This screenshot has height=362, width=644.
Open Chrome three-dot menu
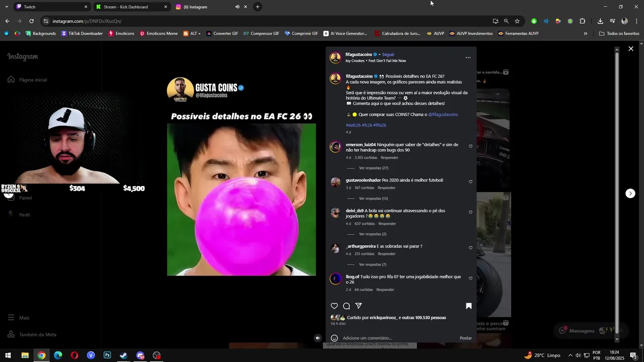[636, 21]
